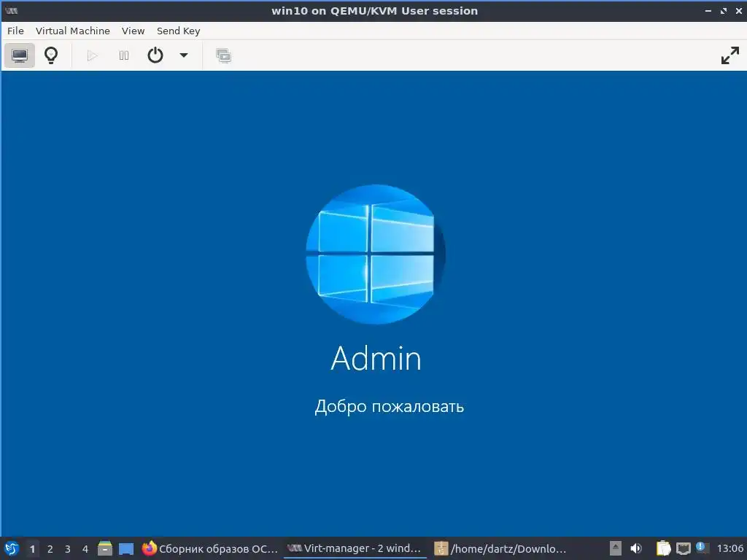Switch to fullscreen view

pos(729,55)
